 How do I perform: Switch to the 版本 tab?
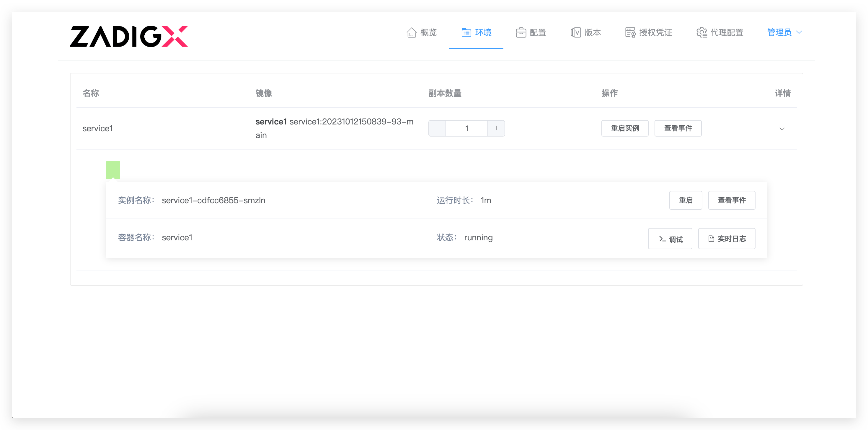(x=592, y=33)
